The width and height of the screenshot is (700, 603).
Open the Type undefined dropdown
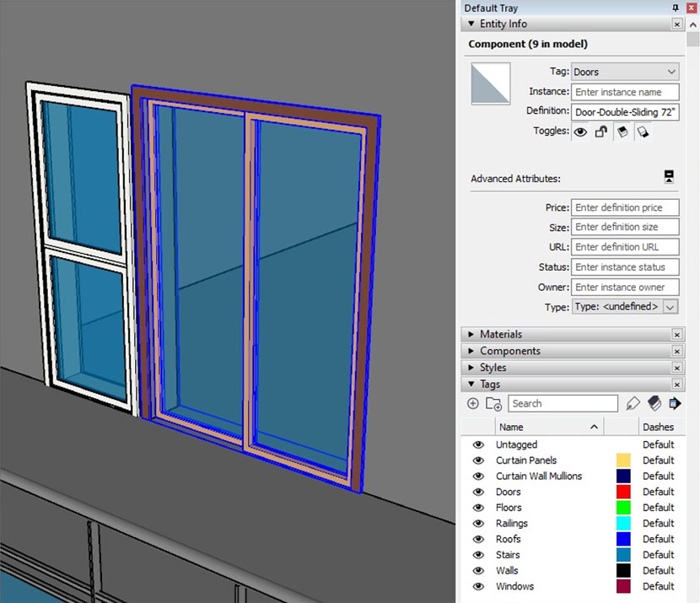tap(625, 307)
